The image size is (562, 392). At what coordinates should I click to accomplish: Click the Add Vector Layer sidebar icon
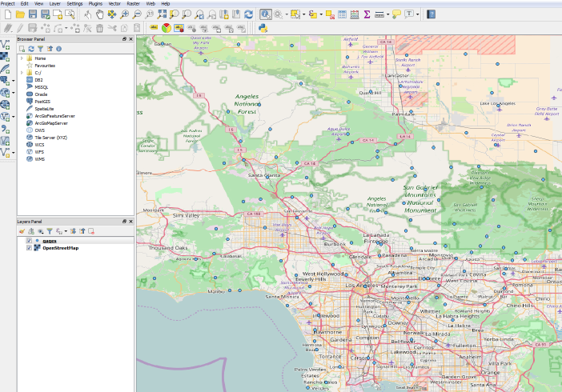coord(5,45)
